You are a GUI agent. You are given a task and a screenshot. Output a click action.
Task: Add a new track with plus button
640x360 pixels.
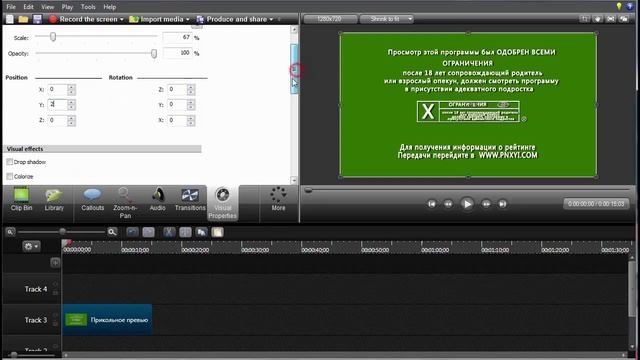pyautogui.click(x=55, y=262)
